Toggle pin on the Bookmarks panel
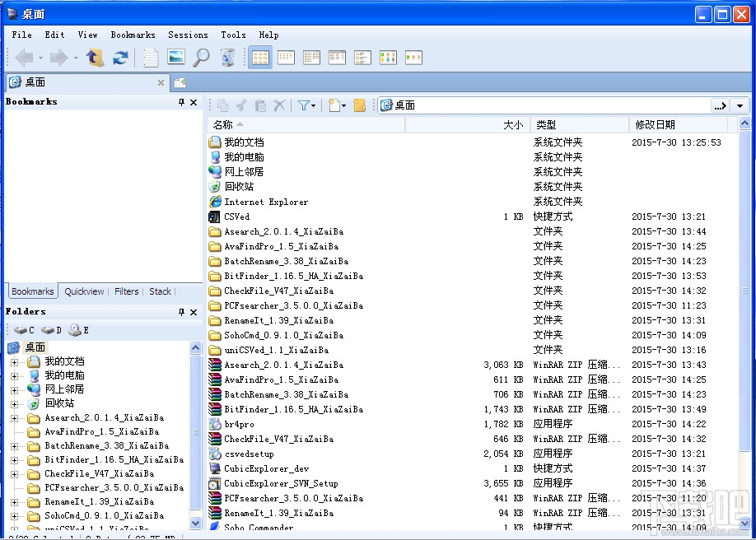Screen dimensions: 756x540 pos(181,102)
